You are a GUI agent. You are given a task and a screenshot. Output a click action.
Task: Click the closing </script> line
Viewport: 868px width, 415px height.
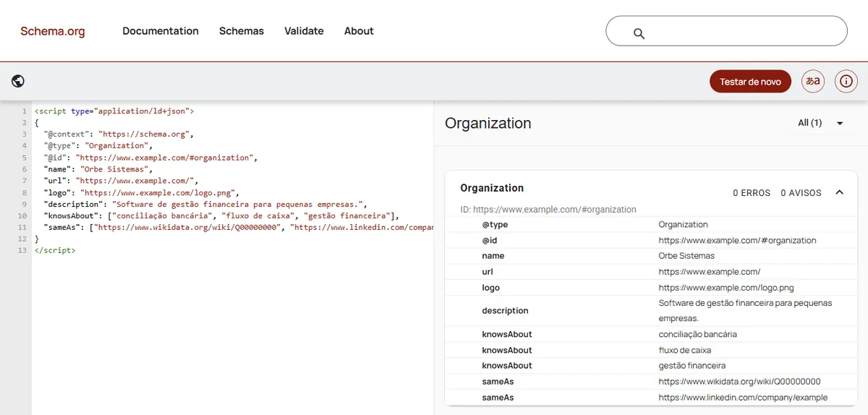click(55, 250)
